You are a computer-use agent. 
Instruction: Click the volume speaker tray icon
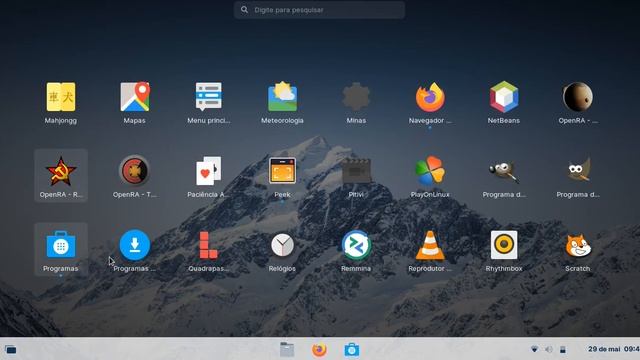[x=549, y=349]
